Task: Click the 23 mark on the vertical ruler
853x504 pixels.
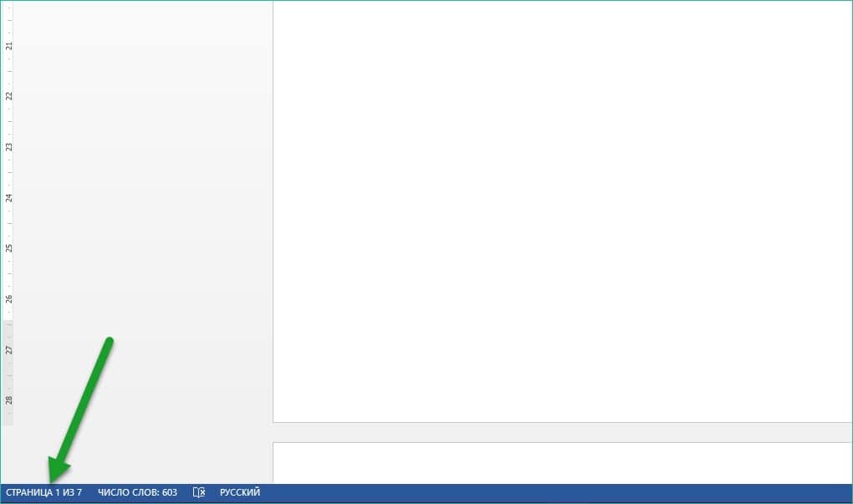Action: tap(8, 147)
